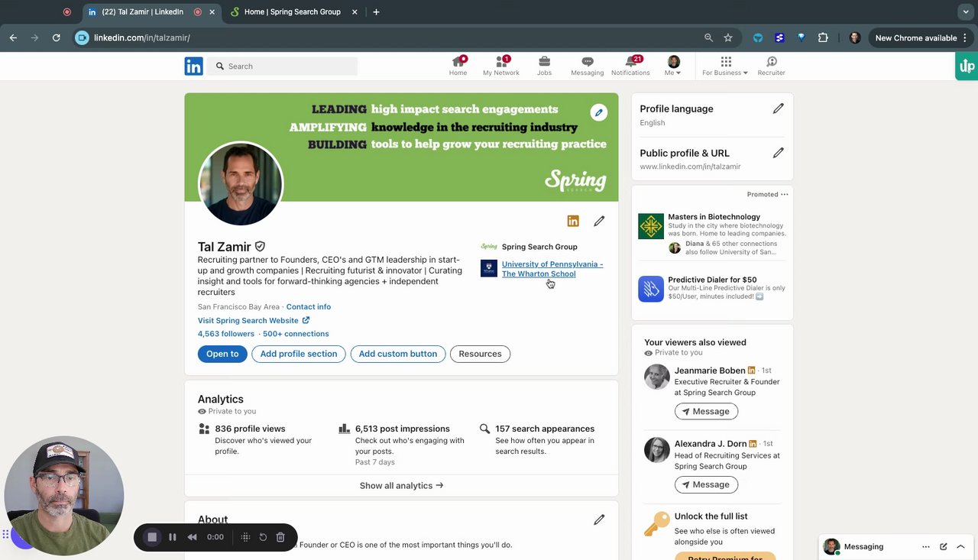
Task: Open the Jobs briefcase icon
Action: point(544,62)
